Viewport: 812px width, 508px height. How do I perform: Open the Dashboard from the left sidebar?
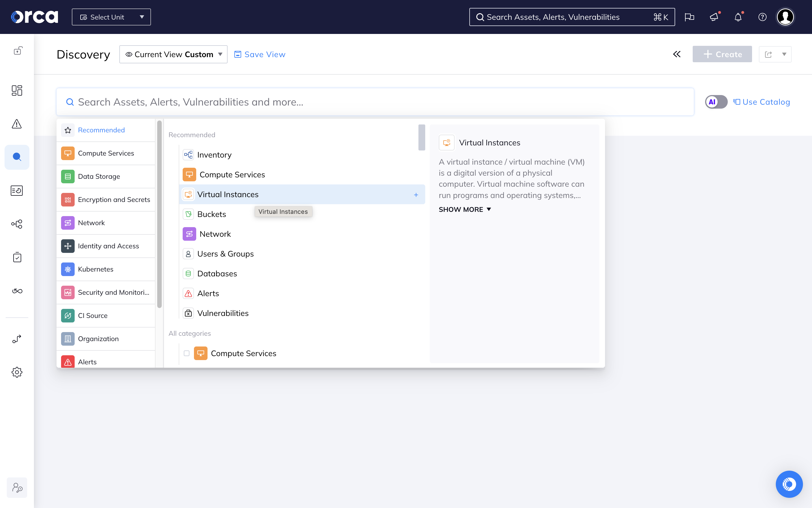(x=17, y=91)
